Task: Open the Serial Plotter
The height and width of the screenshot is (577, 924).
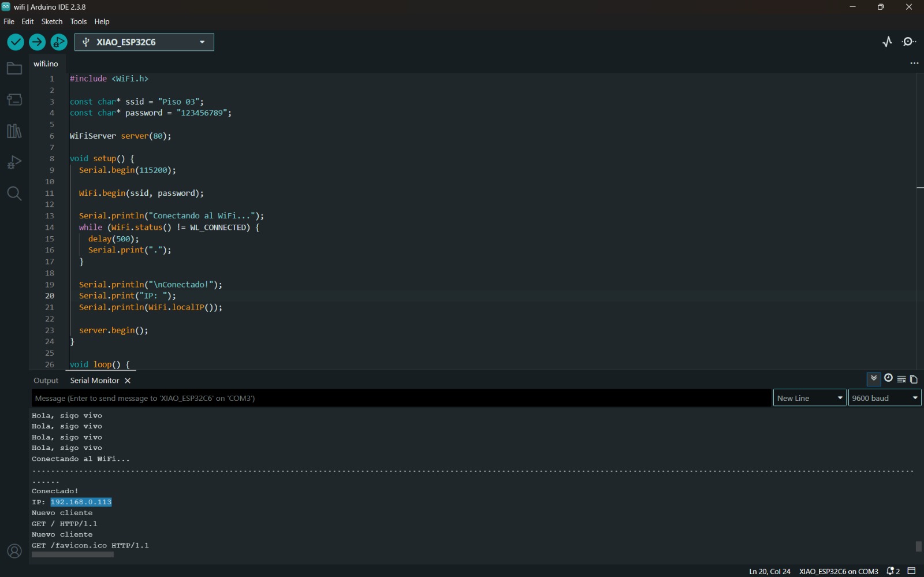Action: [x=888, y=42]
